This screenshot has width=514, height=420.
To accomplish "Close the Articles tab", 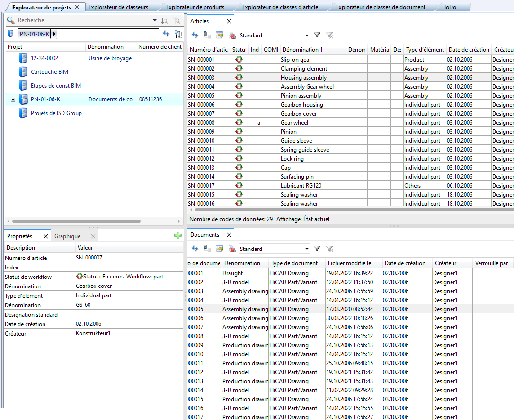I will pyautogui.click(x=229, y=21).
